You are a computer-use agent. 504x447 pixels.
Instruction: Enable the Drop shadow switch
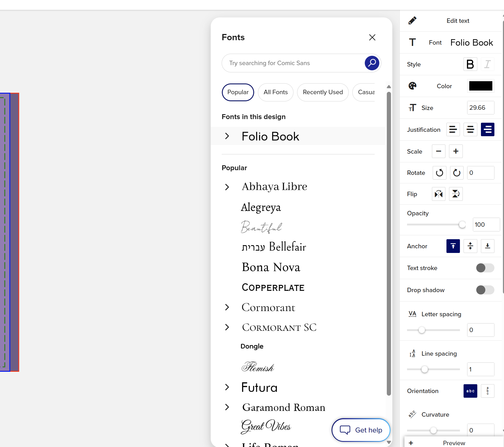485,290
